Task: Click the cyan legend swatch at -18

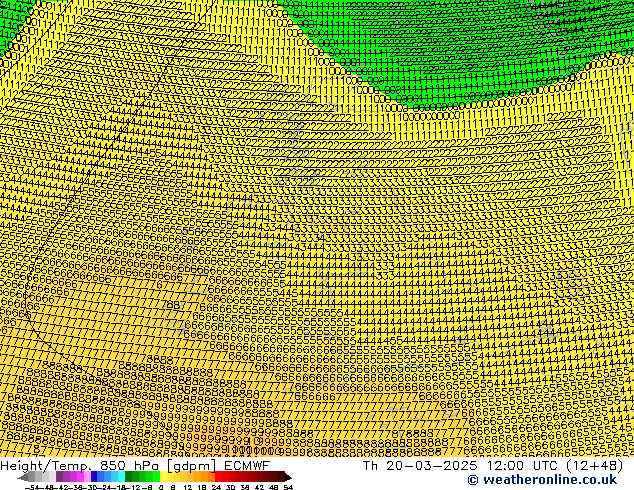Action: (x=121, y=476)
